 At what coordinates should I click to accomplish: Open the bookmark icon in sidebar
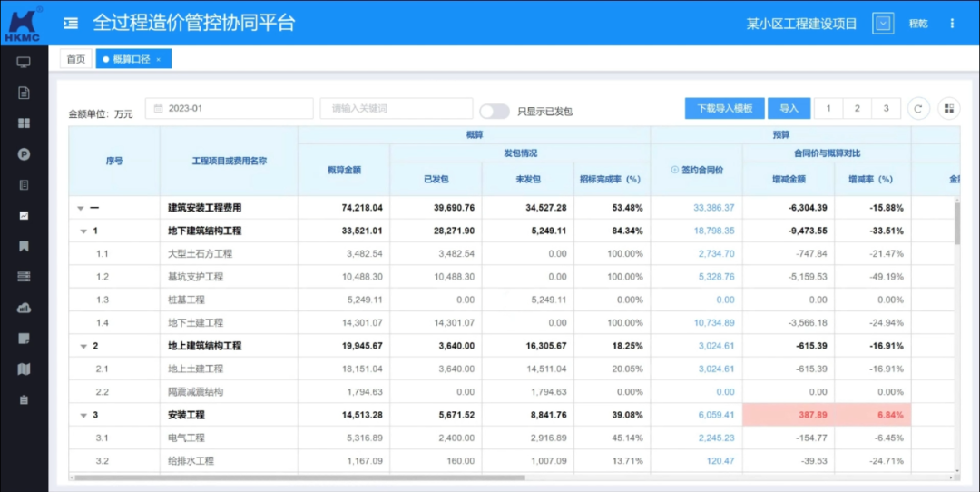(x=24, y=246)
